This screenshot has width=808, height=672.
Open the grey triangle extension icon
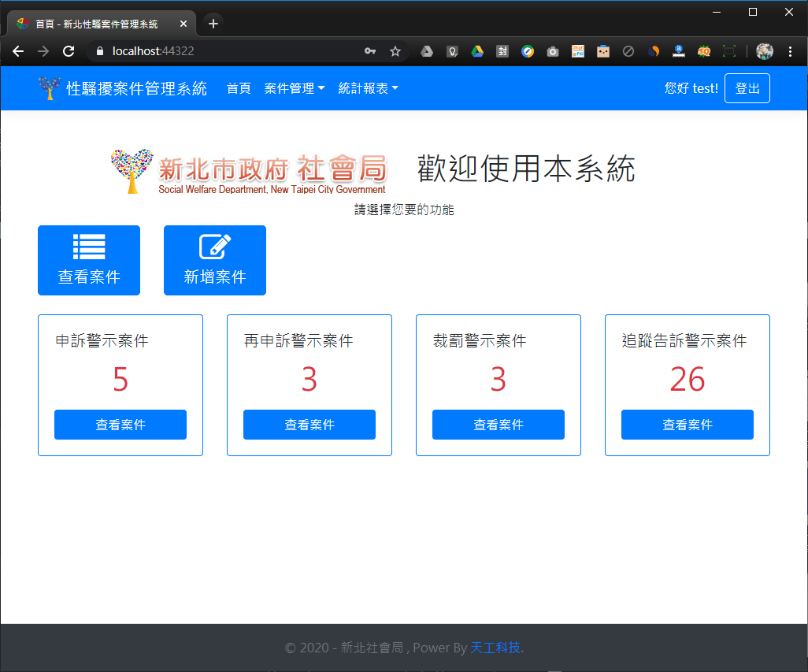[x=427, y=51]
